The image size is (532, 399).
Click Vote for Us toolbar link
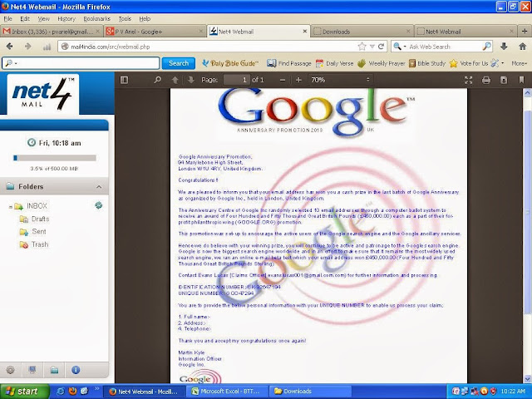pyautogui.click(x=469, y=63)
